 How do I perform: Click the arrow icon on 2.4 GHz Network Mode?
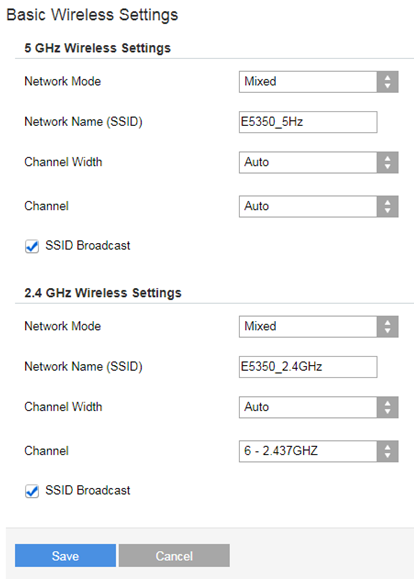pyautogui.click(x=387, y=326)
